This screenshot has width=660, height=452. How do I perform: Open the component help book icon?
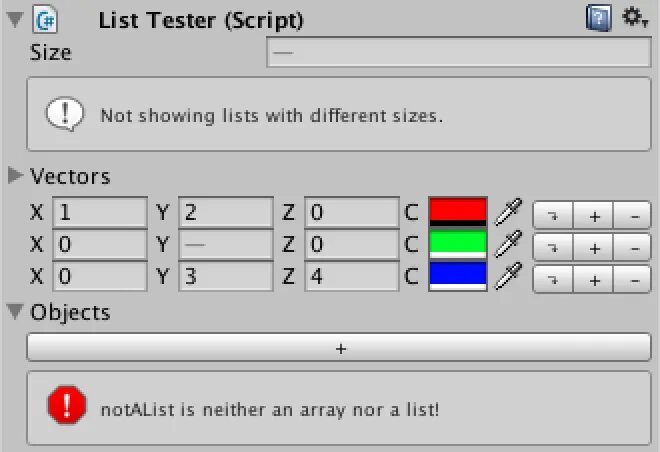tap(599, 18)
